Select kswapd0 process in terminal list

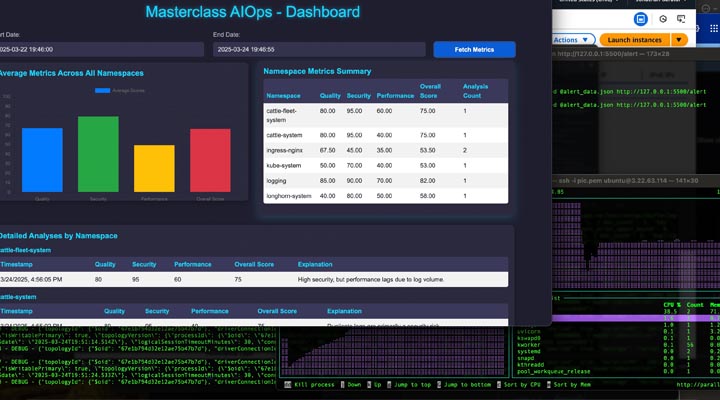click(x=529, y=338)
